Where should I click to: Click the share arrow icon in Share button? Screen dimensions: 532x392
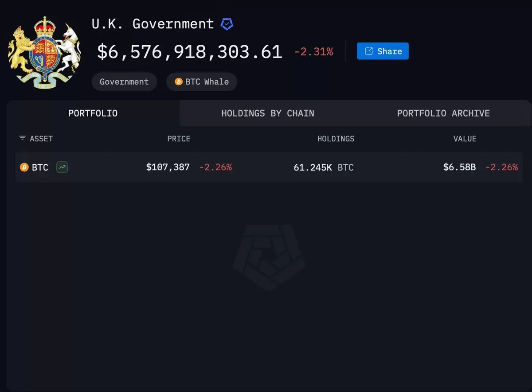click(x=368, y=51)
